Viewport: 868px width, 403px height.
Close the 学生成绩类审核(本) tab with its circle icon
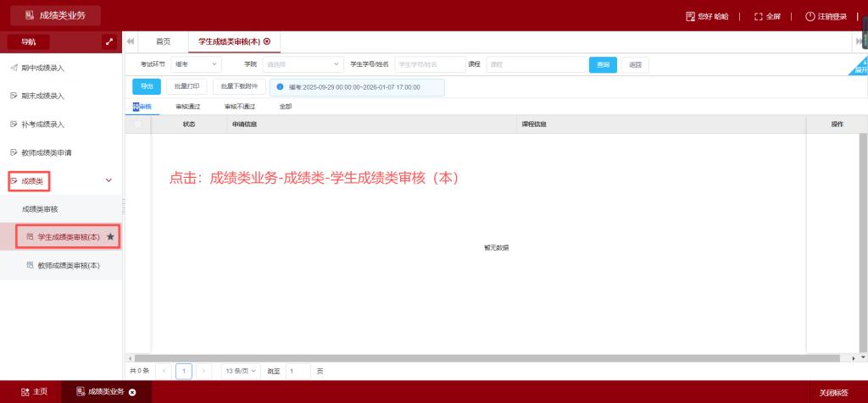click(267, 41)
